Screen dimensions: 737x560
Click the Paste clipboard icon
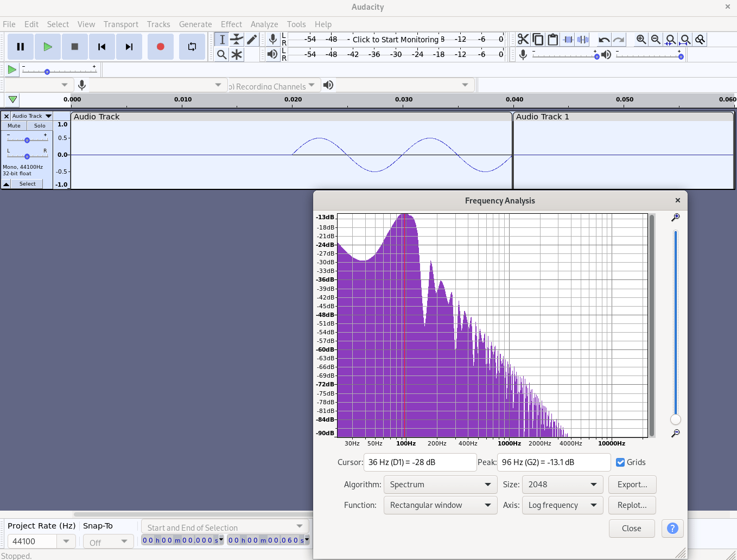tap(553, 40)
